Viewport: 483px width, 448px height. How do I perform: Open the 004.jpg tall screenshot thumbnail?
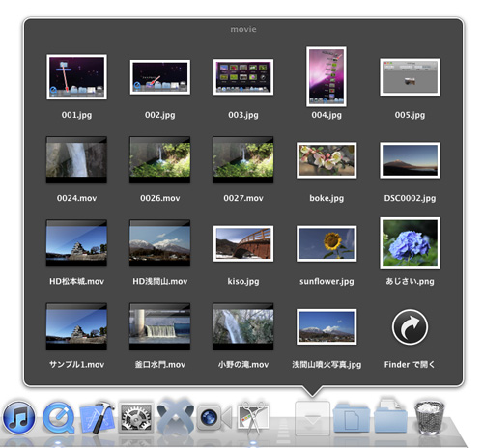point(327,76)
